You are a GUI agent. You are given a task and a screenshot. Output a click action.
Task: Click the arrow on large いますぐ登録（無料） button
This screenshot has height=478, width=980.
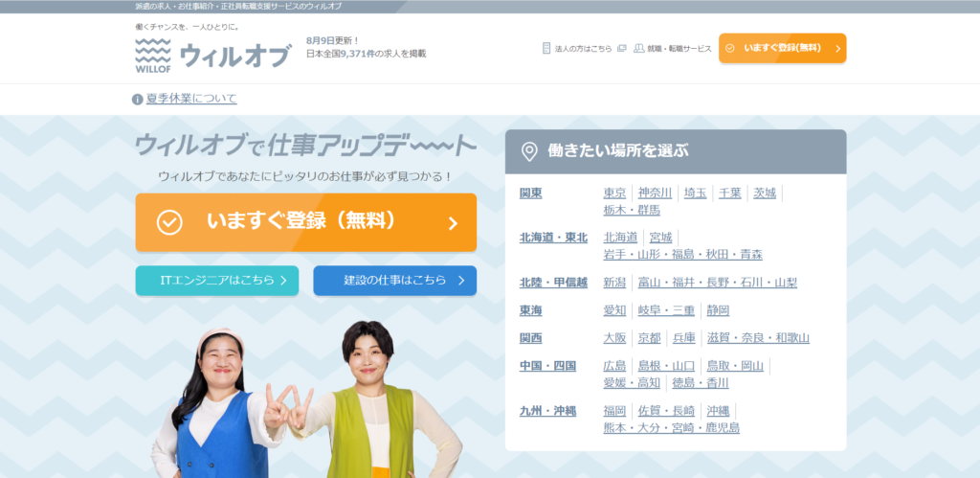tap(453, 223)
